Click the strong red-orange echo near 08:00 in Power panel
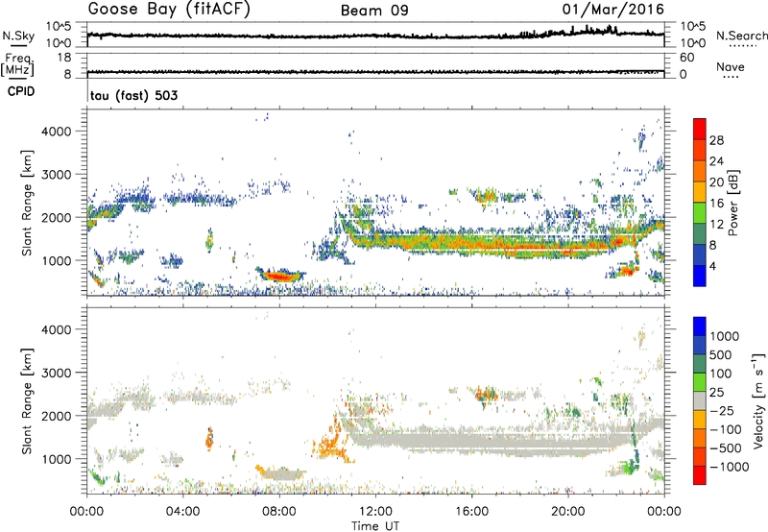 [281, 276]
